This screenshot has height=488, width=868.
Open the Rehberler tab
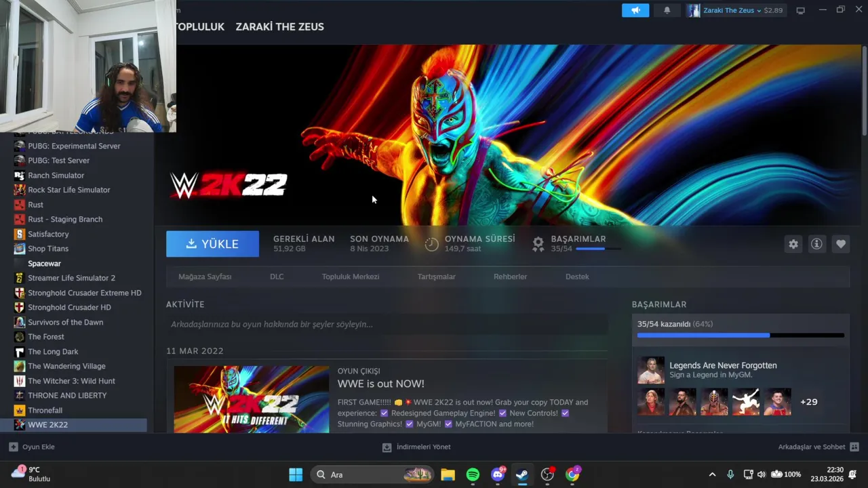[x=511, y=277]
